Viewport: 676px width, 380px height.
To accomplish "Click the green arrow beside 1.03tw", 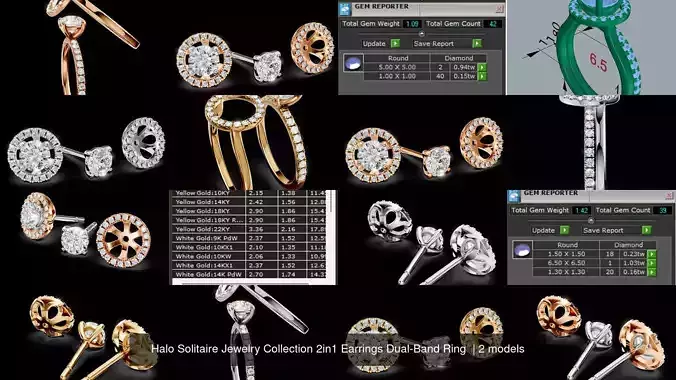I will 652,263.
